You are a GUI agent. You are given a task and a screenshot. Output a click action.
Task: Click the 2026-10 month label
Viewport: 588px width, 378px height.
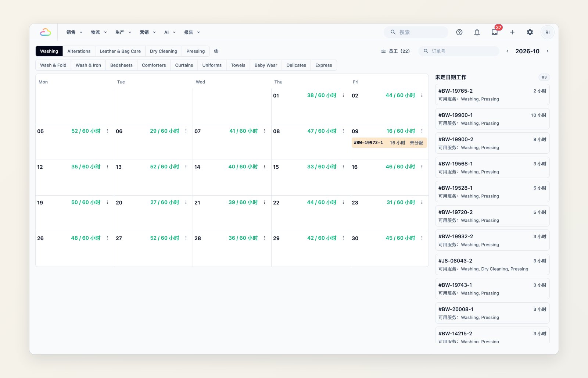coord(527,51)
